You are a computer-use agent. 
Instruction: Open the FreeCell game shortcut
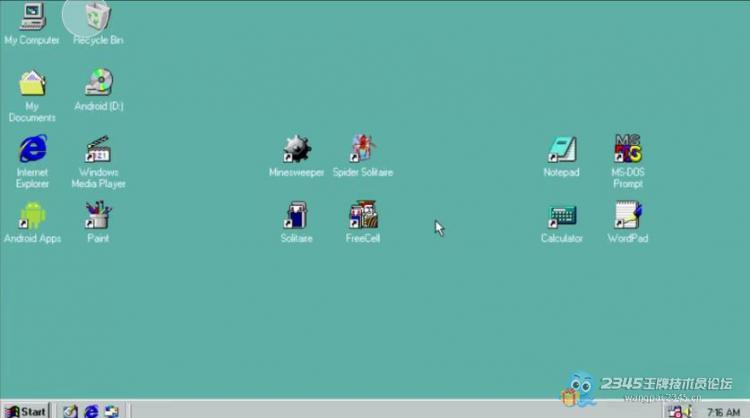tap(363, 215)
